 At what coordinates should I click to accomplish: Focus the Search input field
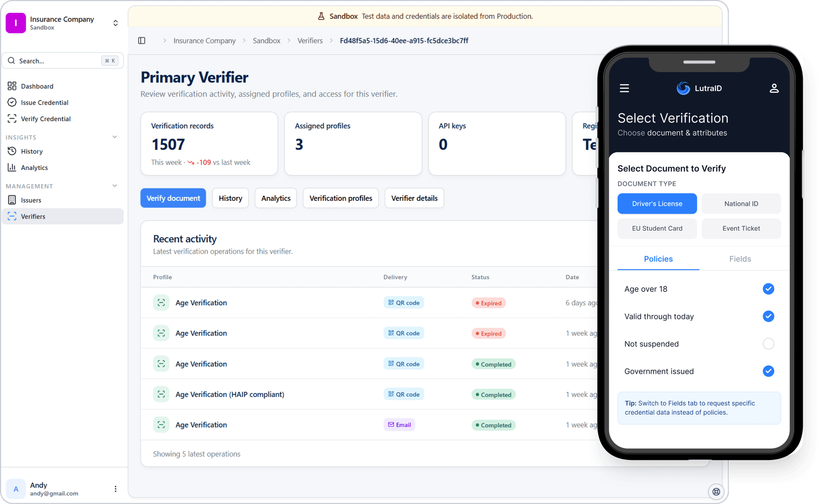point(63,61)
